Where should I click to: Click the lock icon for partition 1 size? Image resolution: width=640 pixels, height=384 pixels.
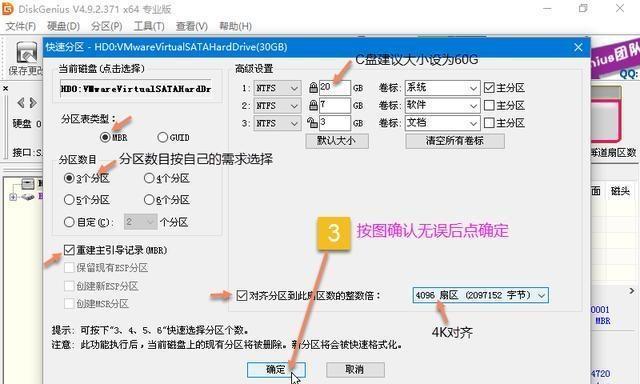[x=313, y=87]
